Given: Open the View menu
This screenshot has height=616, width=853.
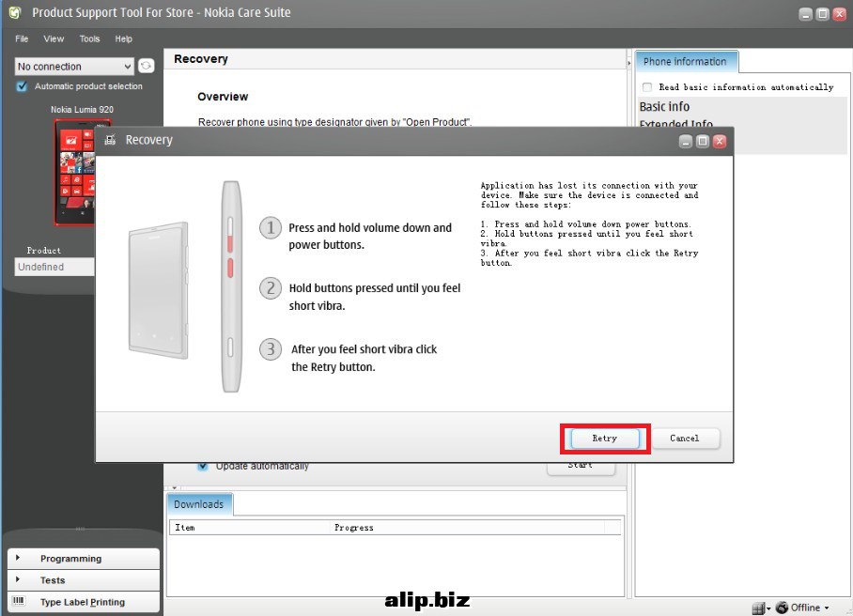Looking at the screenshot, I should (54, 38).
